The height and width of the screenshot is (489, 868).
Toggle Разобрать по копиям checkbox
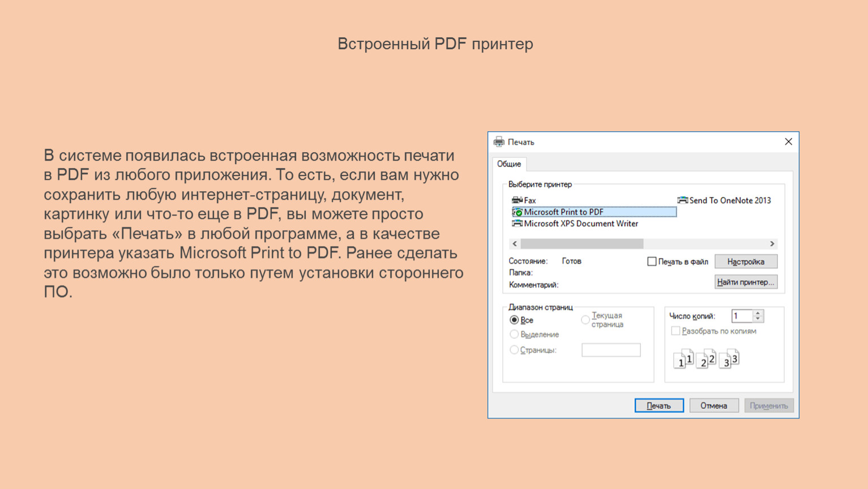pyautogui.click(x=675, y=331)
